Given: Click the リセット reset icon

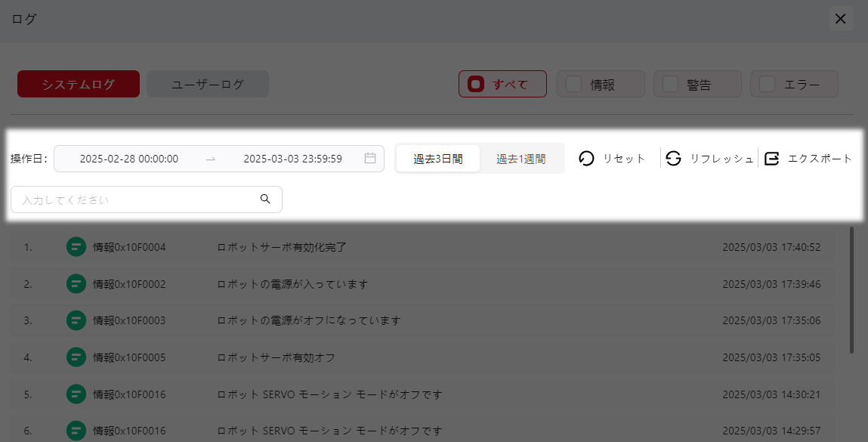Looking at the screenshot, I should pyautogui.click(x=586, y=159).
